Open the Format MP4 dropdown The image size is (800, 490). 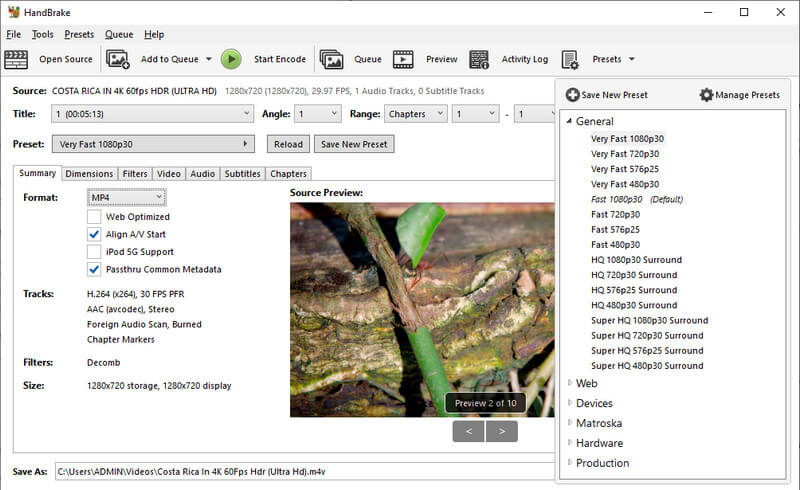pos(126,198)
